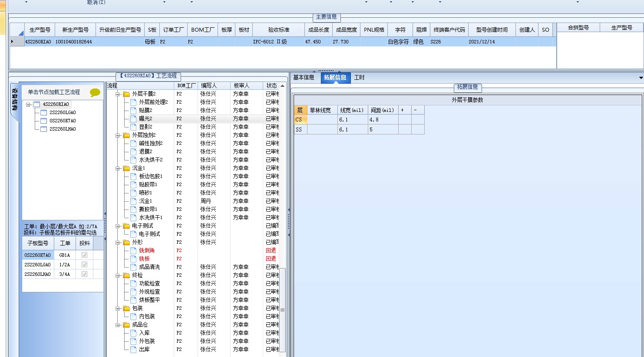Collapse the 4S2260RIA0 root node in structure tree

pyautogui.click(x=28, y=105)
